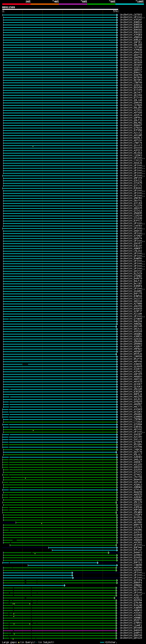Click the purple ~60% identity legend segment
The width and height of the screenshot is (146, 644).
pos(73,4)
